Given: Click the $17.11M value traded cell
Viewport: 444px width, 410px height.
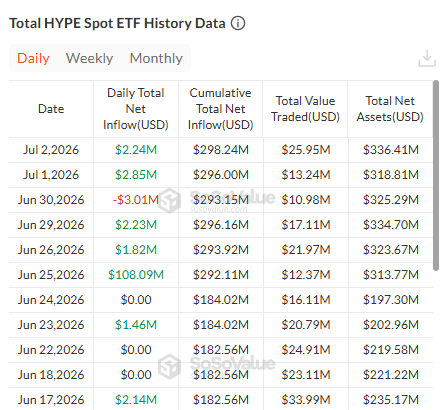Looking at the screenshot, I should click(x=306, y=225).
